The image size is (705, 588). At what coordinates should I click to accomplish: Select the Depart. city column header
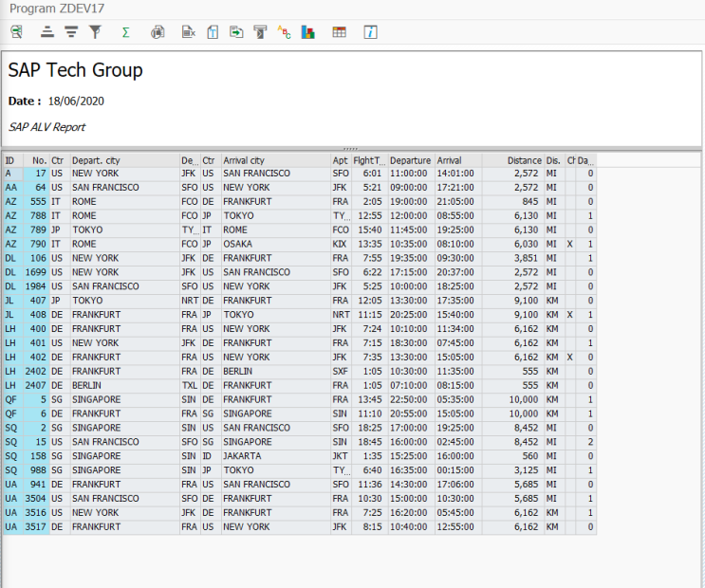(124, 160)
